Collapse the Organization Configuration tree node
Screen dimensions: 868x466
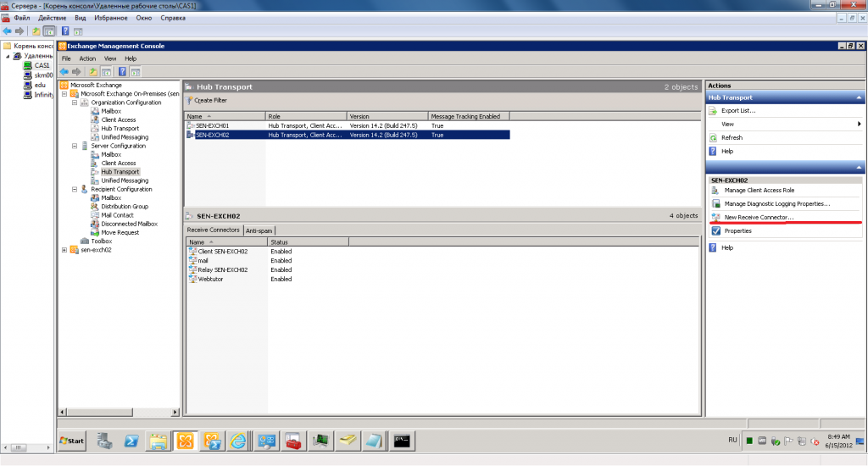click(74, 103)
